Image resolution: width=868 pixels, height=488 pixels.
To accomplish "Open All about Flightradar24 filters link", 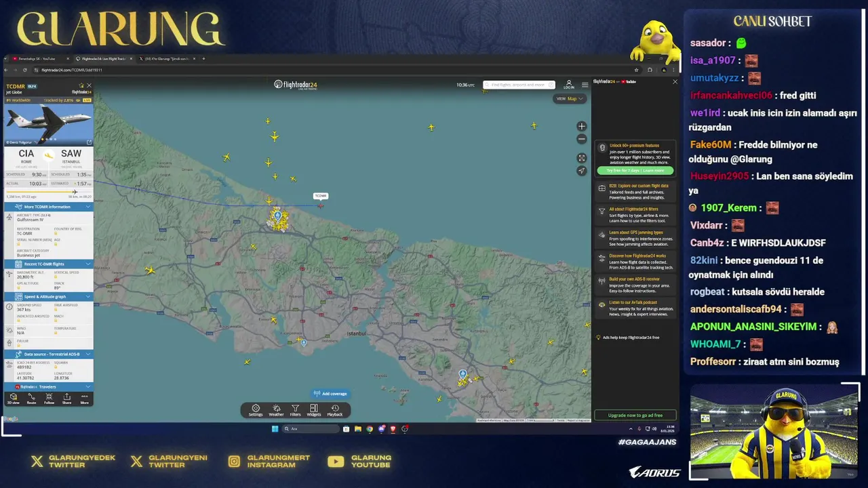I will [635, 215].
